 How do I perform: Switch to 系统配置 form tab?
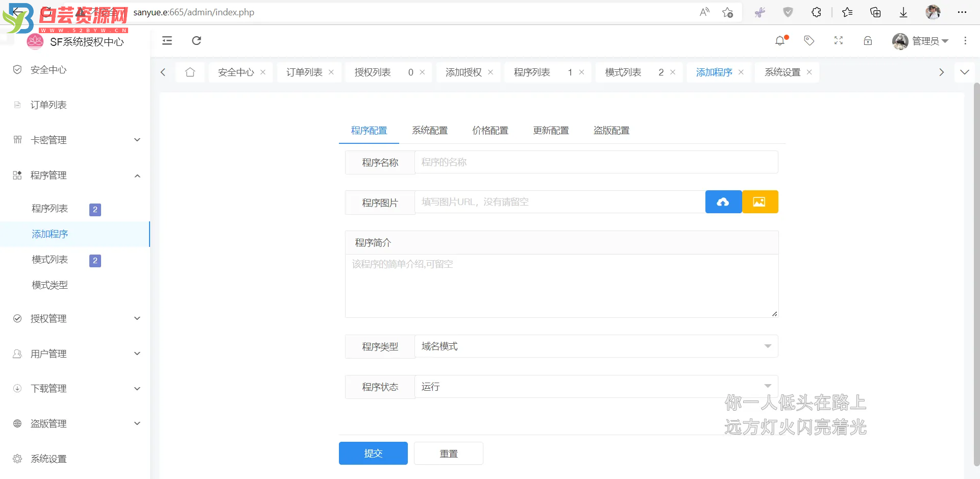tap(430, 131)
